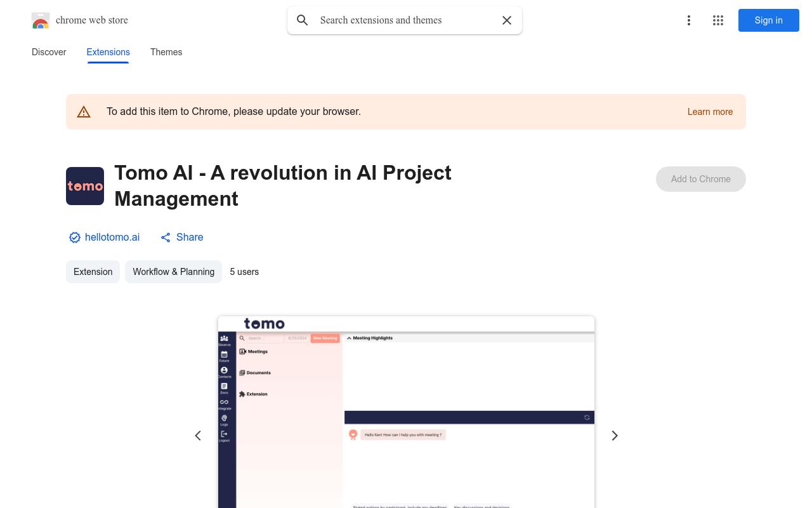Click the Add to Chrome button

(x=701, y=179)
